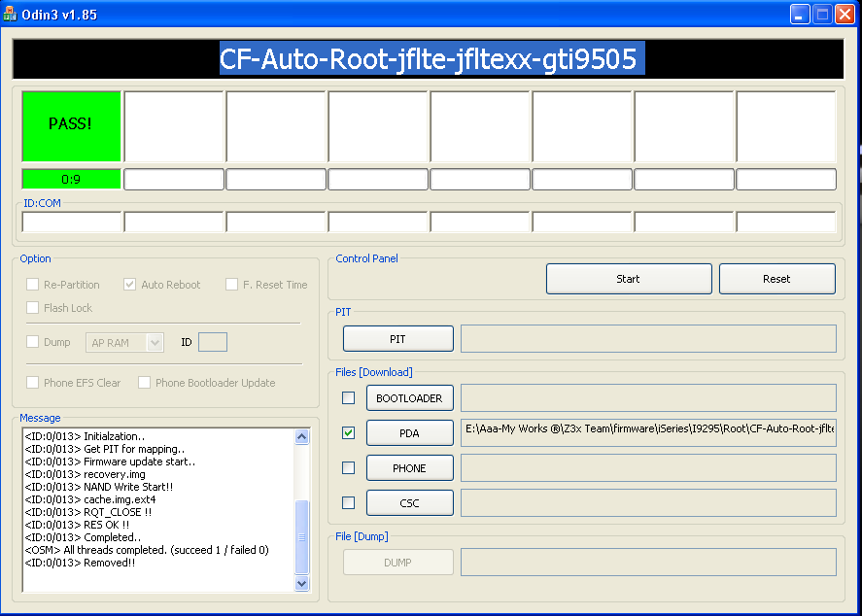Uncheck the PDA checkbox
Screen dimensions: 862x616
(x=348, y=432)
